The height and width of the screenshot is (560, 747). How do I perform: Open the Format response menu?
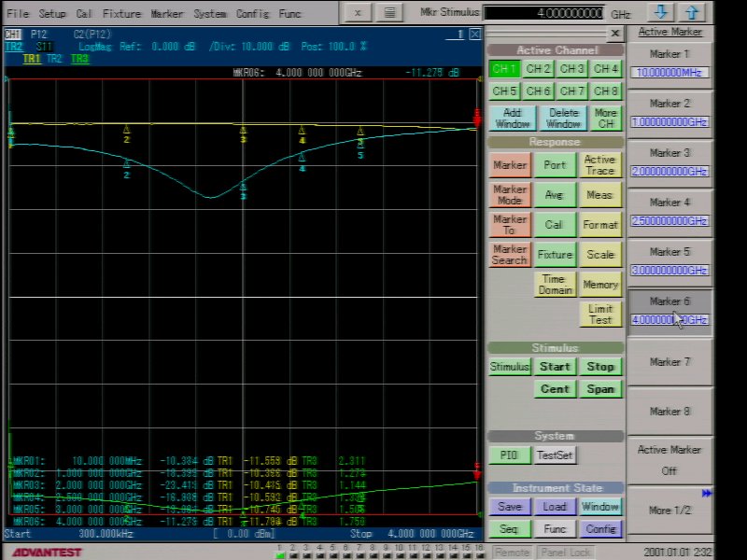[600, 224]
